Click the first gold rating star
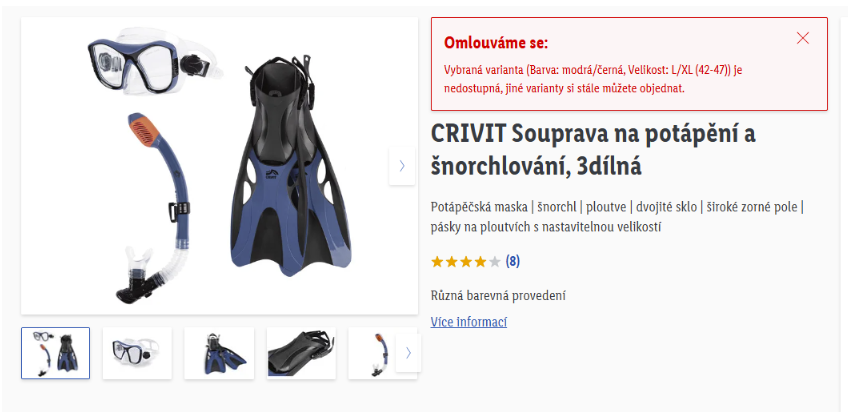The height and width of the screenshot is (412, 848). (x=437, y=262)
